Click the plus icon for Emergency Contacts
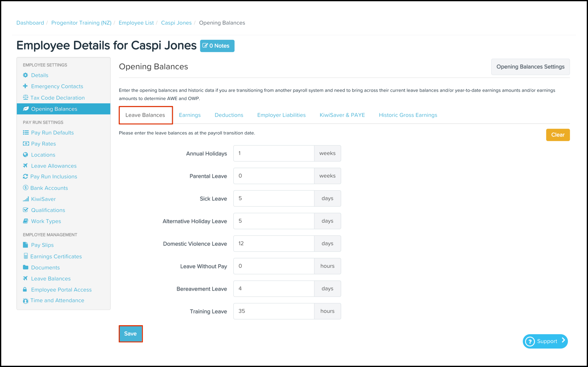The image size is (588, 367). [25, 86]
